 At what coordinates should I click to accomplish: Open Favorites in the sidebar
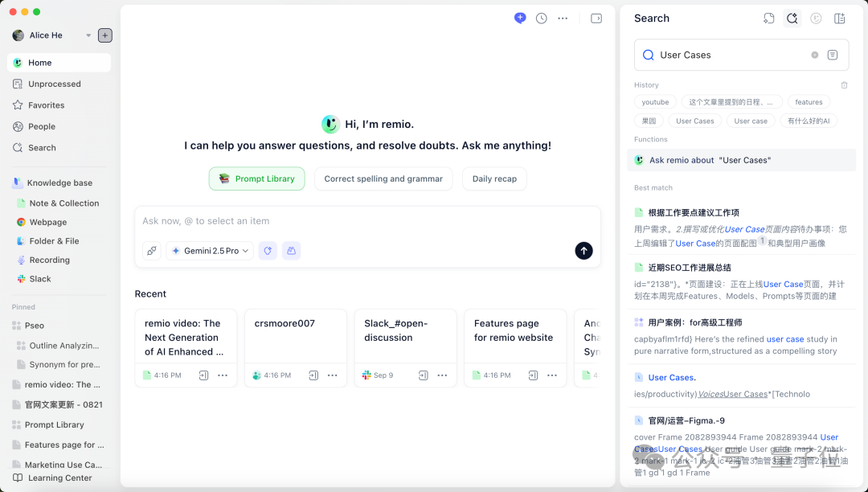click(x=46, y=105)
